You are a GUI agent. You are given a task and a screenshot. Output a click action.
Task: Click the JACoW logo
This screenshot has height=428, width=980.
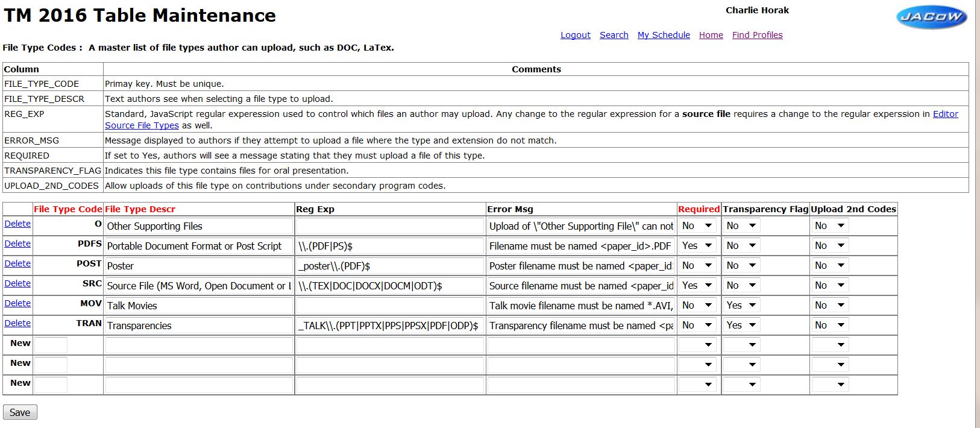tap(931, 17)
